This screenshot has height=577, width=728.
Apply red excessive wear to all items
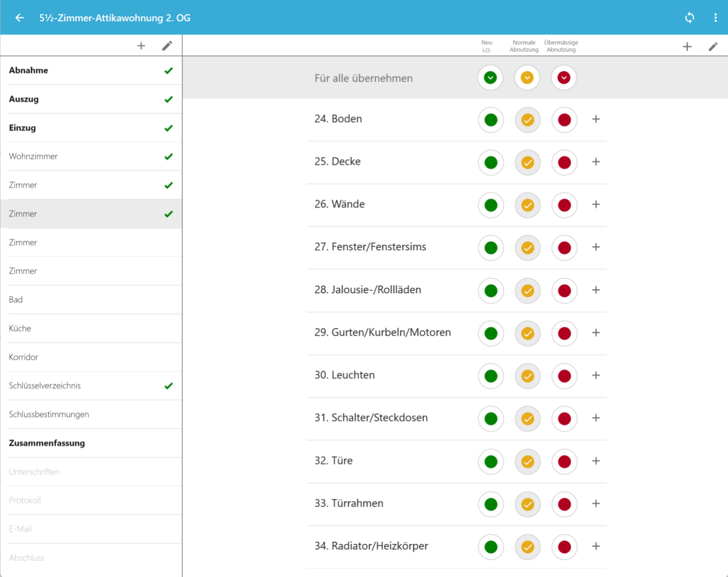point(564,78)
